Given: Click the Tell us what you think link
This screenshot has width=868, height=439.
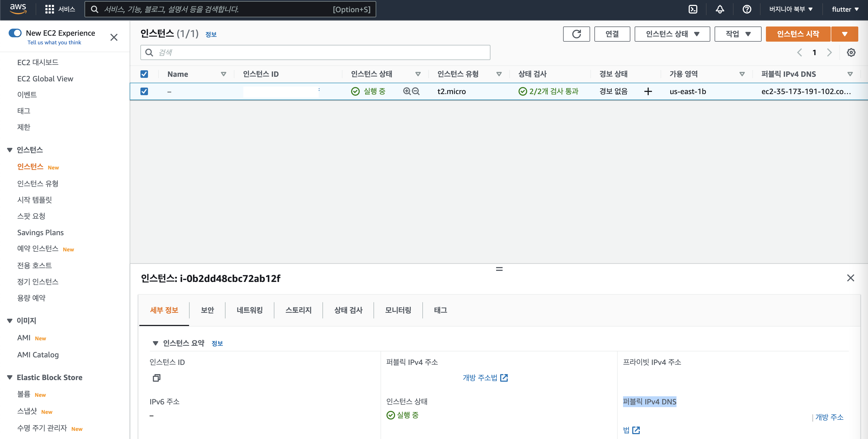Looking at the screenshot, I should click(x=54, y=42).
